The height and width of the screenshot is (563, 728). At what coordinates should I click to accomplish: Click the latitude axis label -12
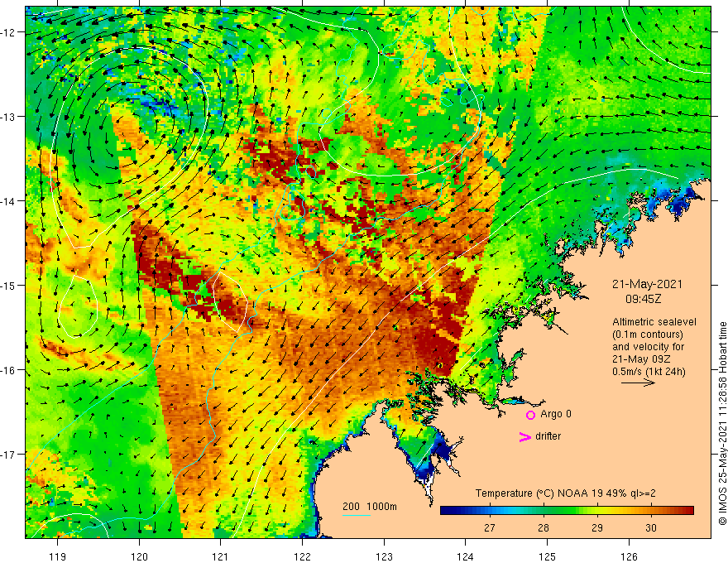(x=8, y=32)
